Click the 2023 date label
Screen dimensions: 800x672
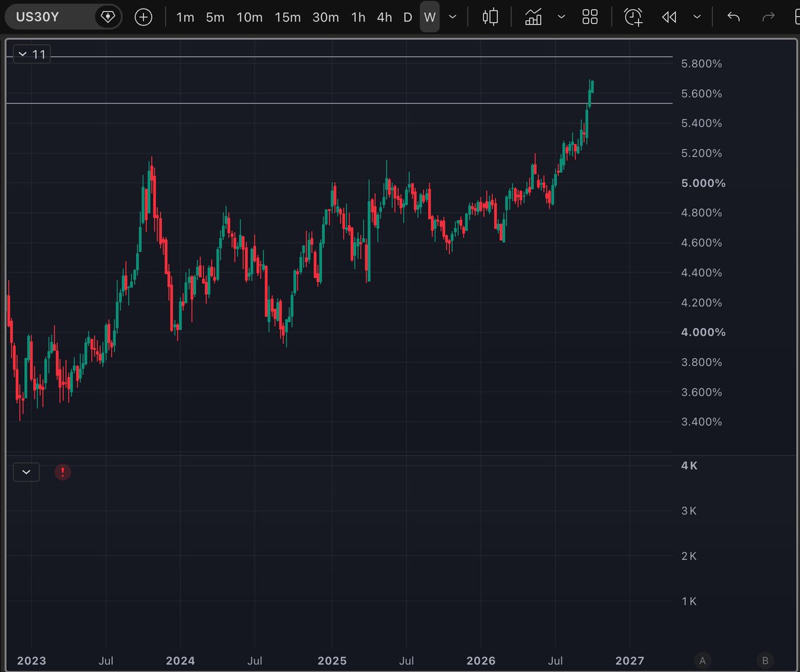(x=31, y=661)
